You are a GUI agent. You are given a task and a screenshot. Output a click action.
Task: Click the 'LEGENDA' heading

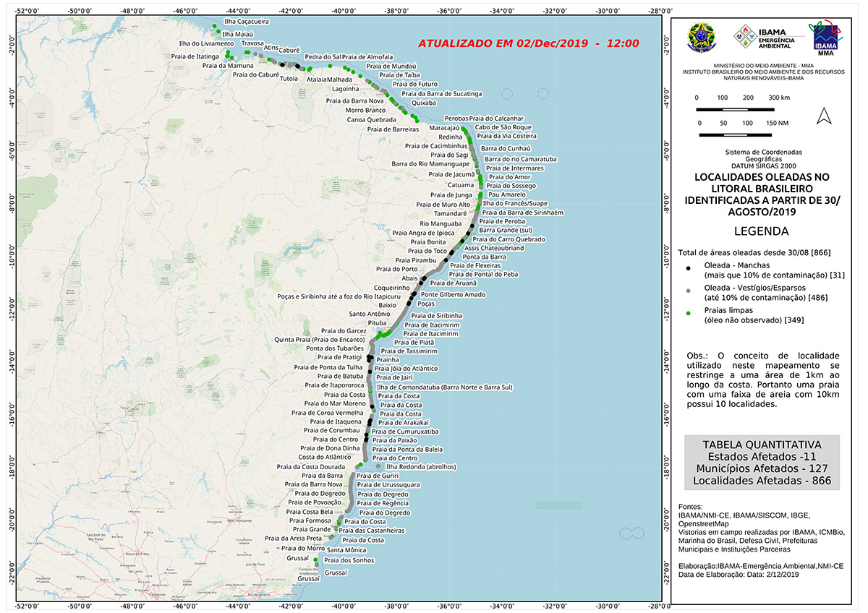tap(761, 231)
